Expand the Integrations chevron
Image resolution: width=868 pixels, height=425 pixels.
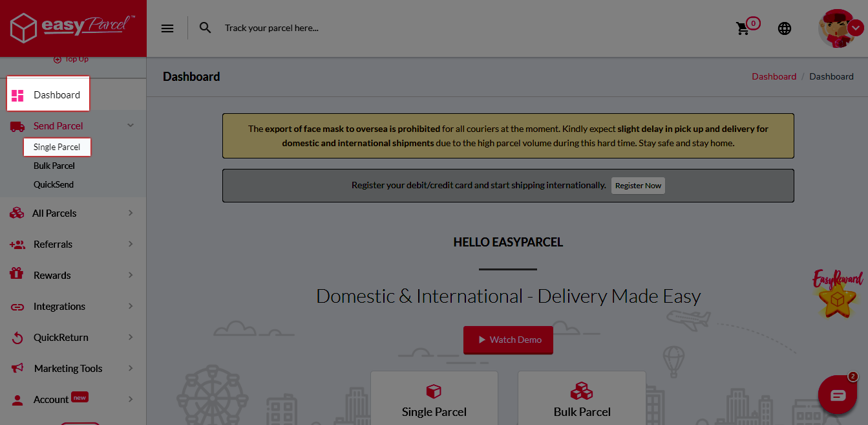(x=131, y=306)
